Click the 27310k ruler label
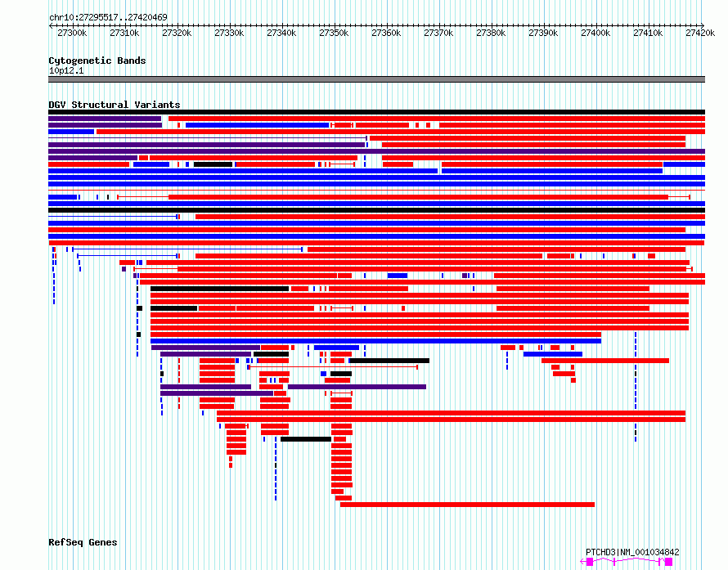 (124, 33)
